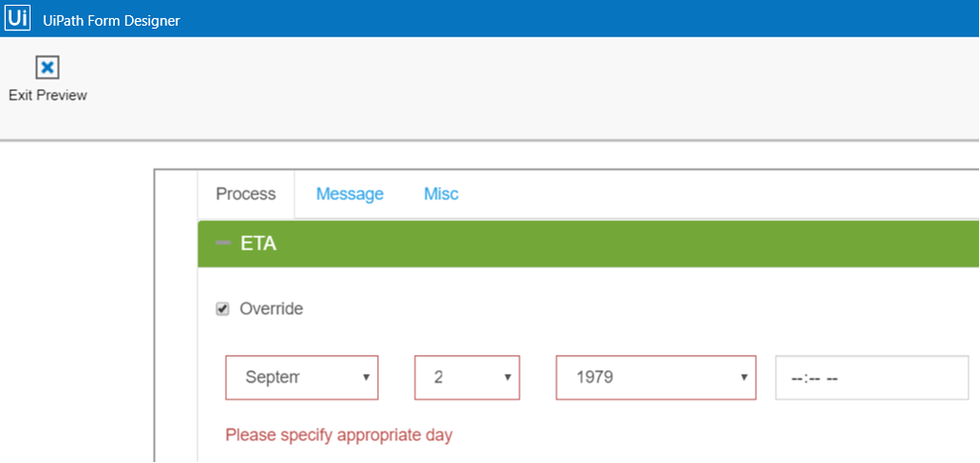Click the ETA panel header title
The height and width of the screenshot is (463, 980).
click(x=258, y=244)
